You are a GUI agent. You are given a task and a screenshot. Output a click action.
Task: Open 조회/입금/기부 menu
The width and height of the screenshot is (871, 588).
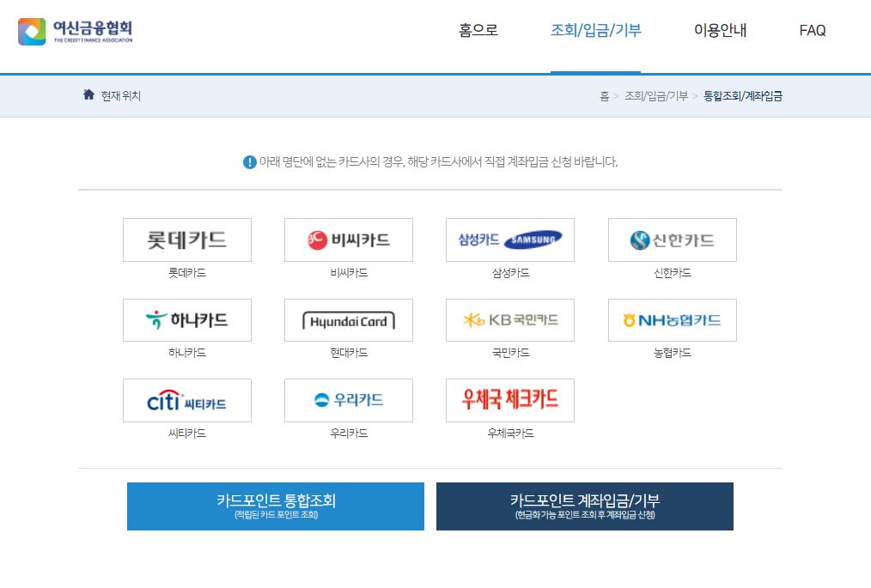595,30
